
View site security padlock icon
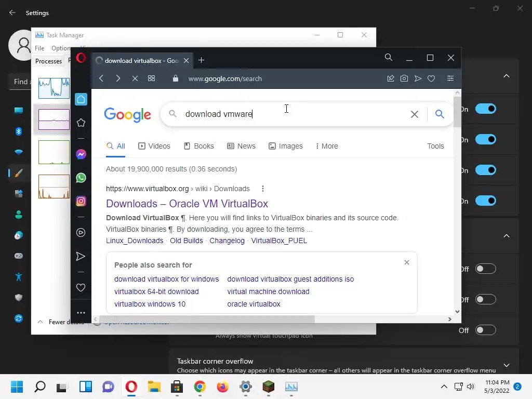tap(176, 78)
